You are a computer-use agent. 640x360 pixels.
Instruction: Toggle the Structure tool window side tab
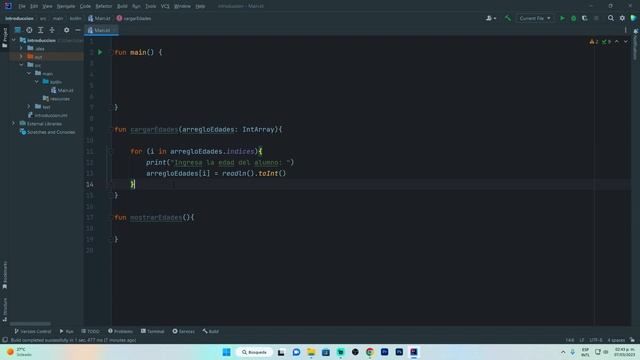pos(4,309)
